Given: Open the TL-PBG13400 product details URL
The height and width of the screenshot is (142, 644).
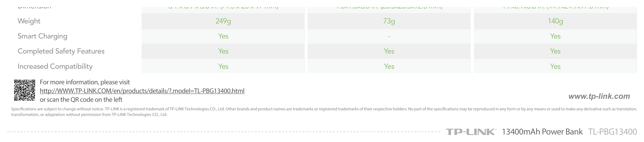Looking at the screenshot, I should tap(142, 91).
